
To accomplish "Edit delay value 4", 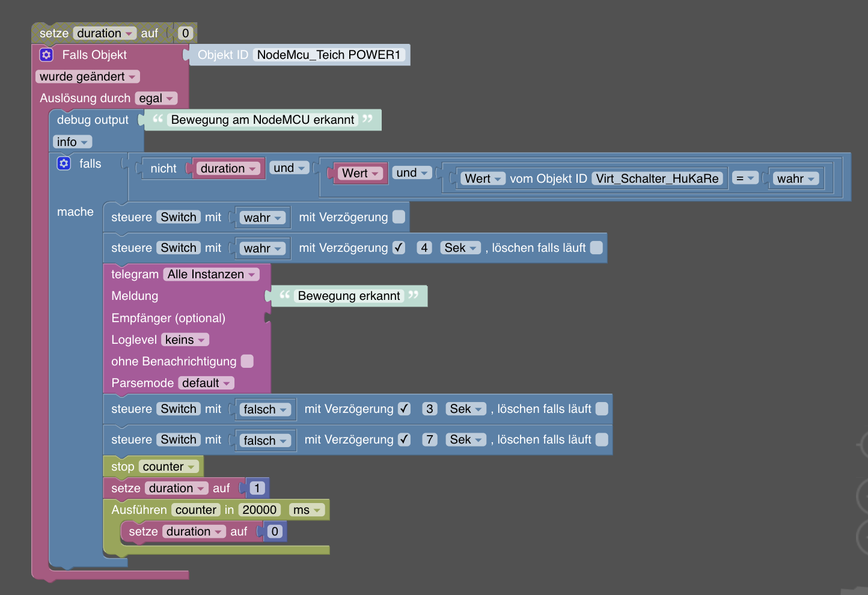I will 424,248.
